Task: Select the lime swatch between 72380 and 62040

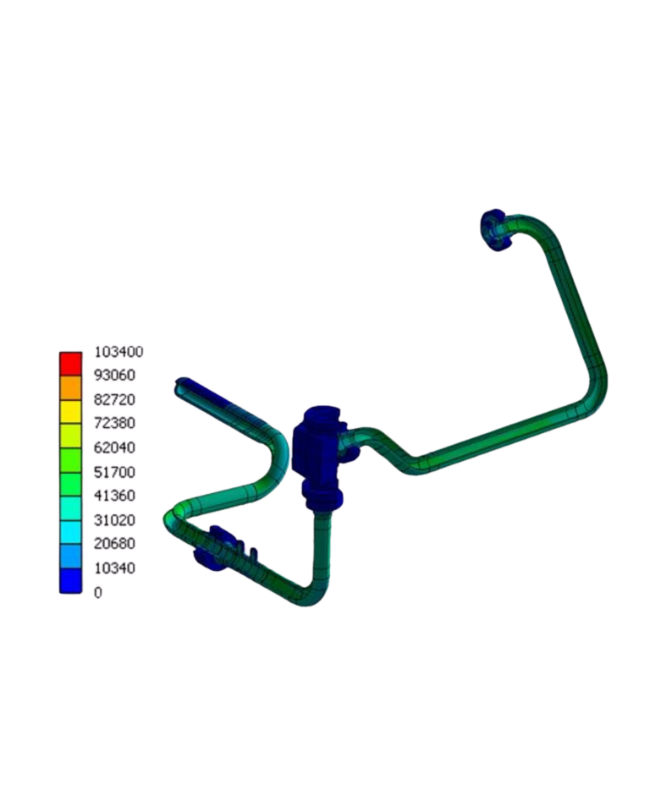Action: click(x=70, y=436)
